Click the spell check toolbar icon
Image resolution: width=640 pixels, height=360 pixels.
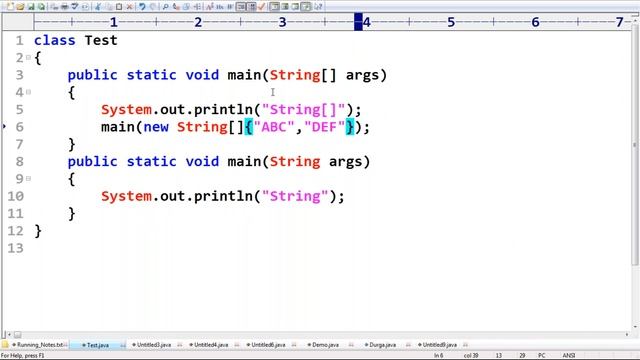[74, 7]
